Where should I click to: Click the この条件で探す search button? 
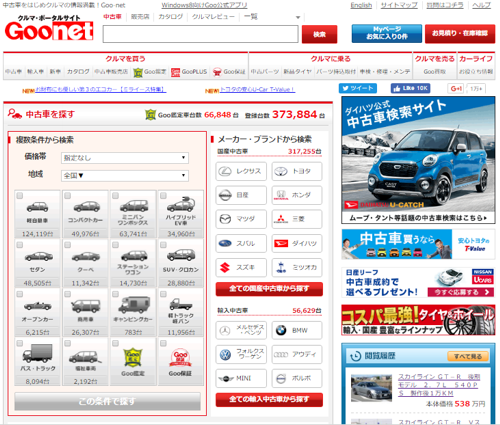(107, 401)
